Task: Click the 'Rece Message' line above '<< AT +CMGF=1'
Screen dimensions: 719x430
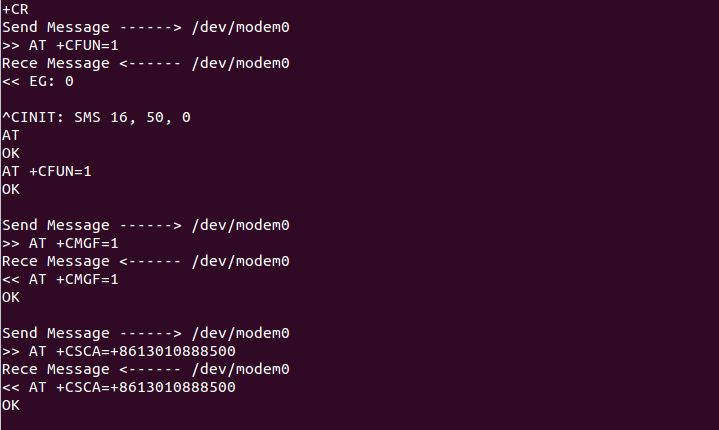Action: 146,261
